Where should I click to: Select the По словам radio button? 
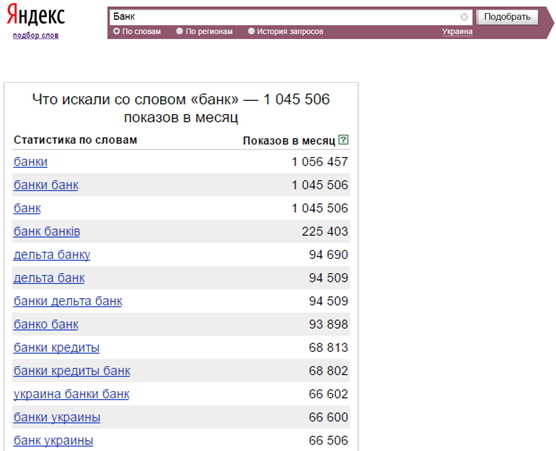click(116, 31)
